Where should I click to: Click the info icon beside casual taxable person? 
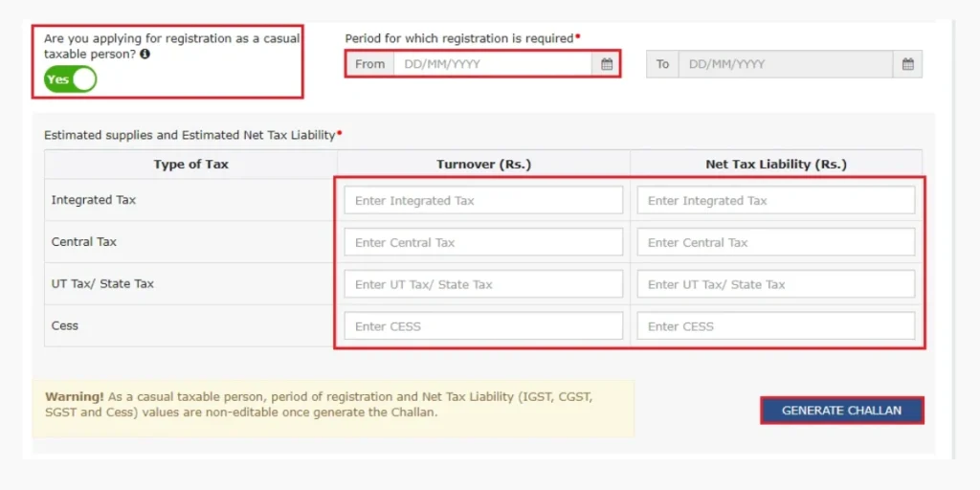point(145,55)
